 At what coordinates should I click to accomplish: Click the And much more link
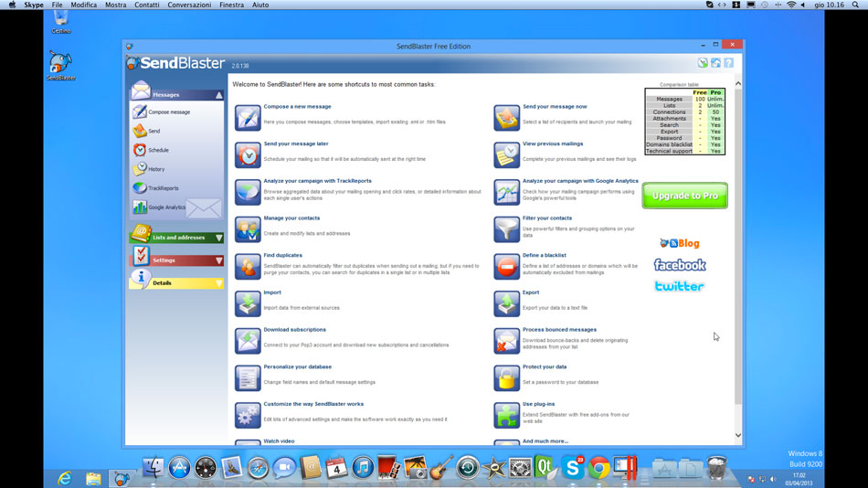[545, 440]
